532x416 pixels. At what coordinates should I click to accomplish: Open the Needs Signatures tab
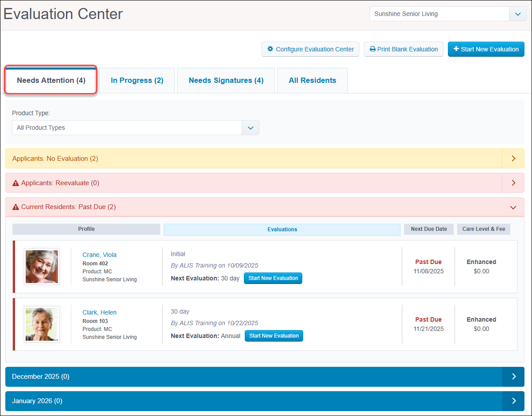226,80
